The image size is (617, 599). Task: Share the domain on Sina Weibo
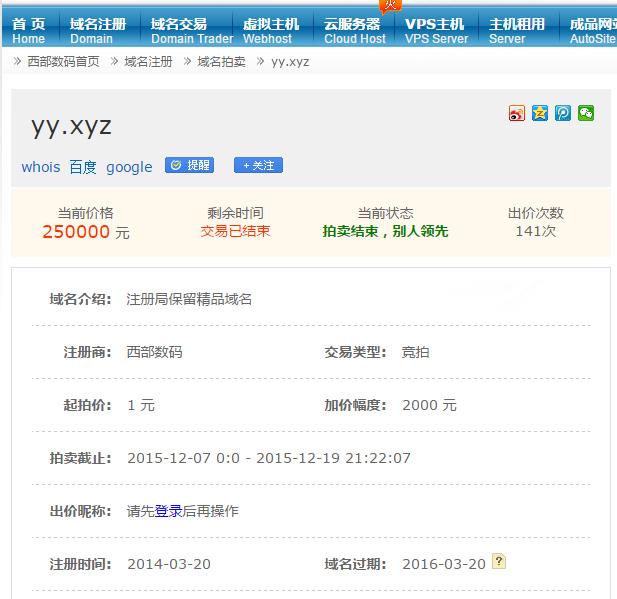pyautogui.click(x=517, y=113)
